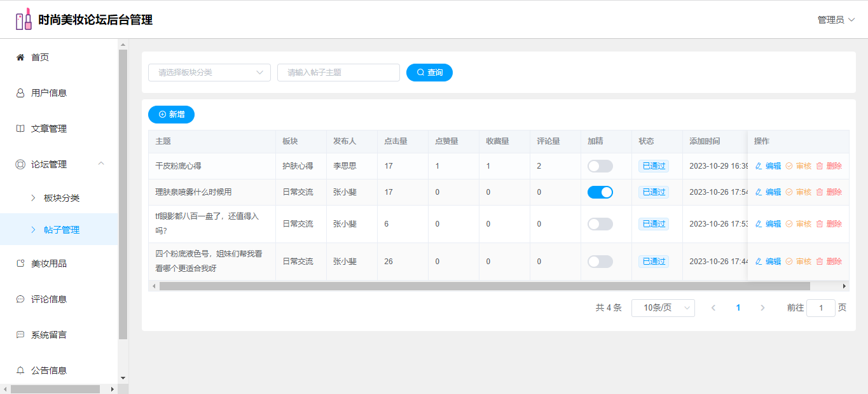Click the book icon beside 文章管理

[20, 129]
